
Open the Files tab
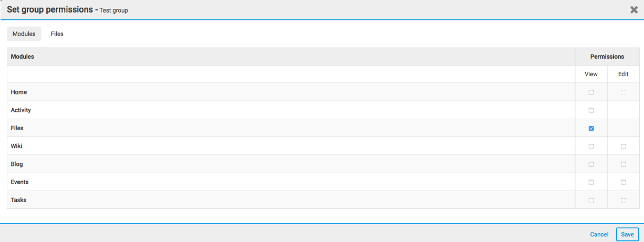pyautogui.click(x=57, y=34)
